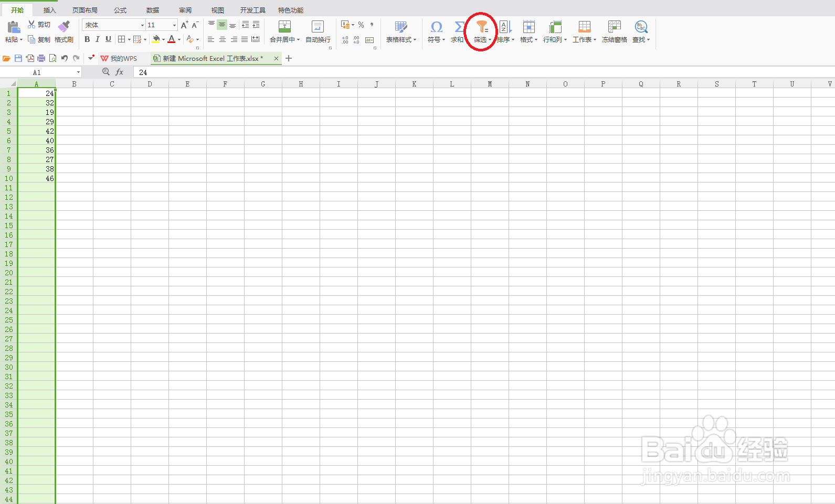Click the decrease indent icon
The height and width of the screenshot is (504, 835).
(245, 25)
